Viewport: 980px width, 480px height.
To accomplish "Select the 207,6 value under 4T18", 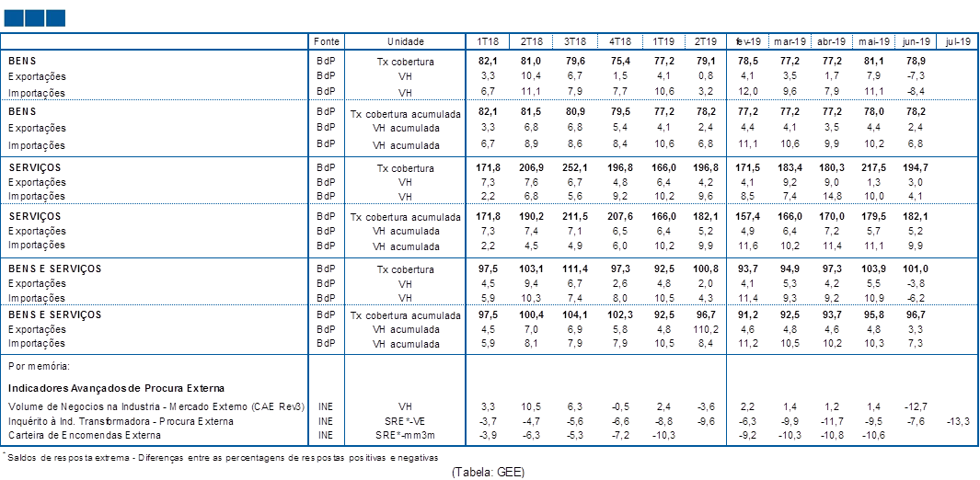I will coord(618,217).
